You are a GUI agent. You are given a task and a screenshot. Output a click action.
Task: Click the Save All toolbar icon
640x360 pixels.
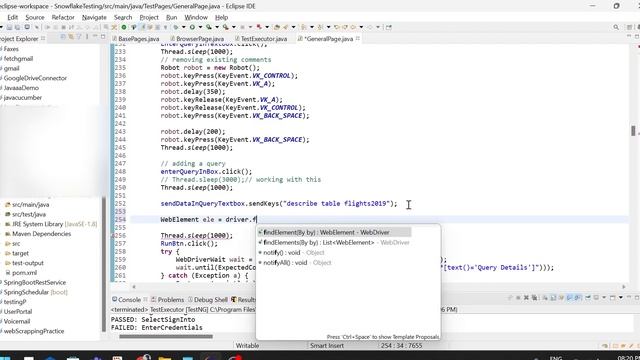point(17,27)
